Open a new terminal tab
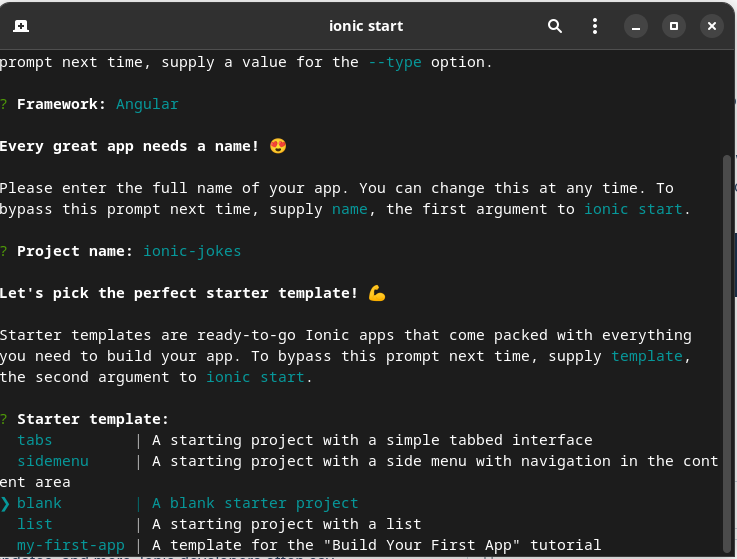Viewport: 737px width, 559px height. click(21, 26)
